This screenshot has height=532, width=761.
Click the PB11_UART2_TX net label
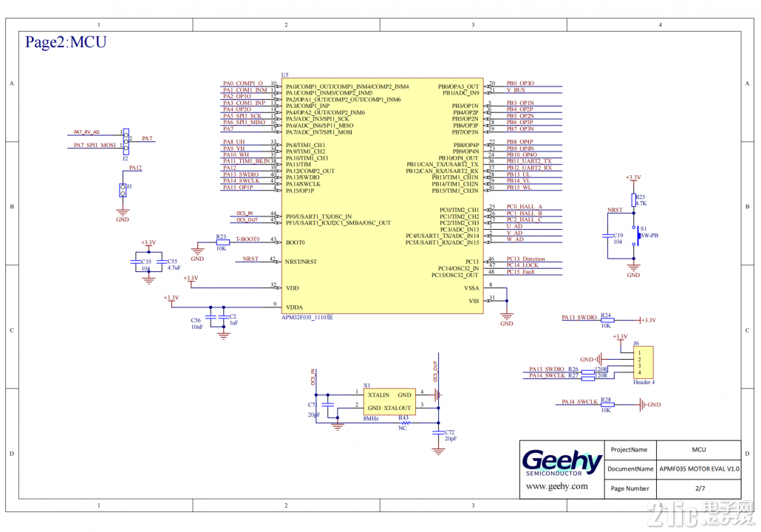click(x=529, y=161)
